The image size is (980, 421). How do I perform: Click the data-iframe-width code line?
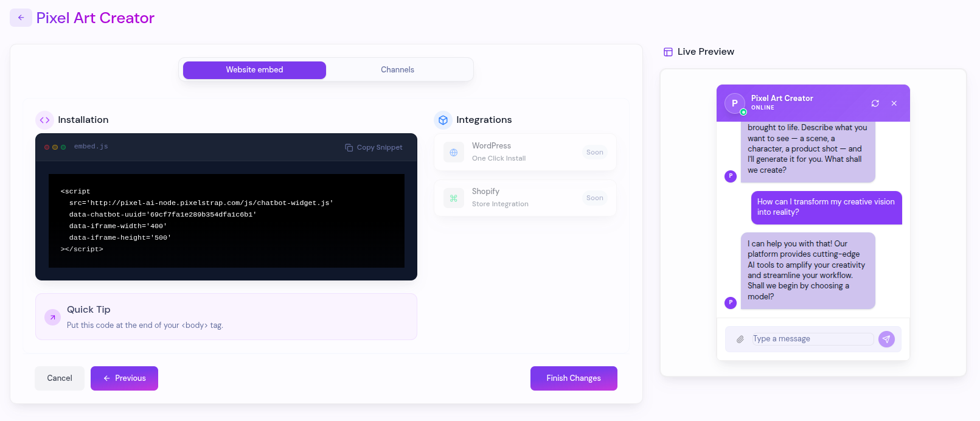(118, 226)
